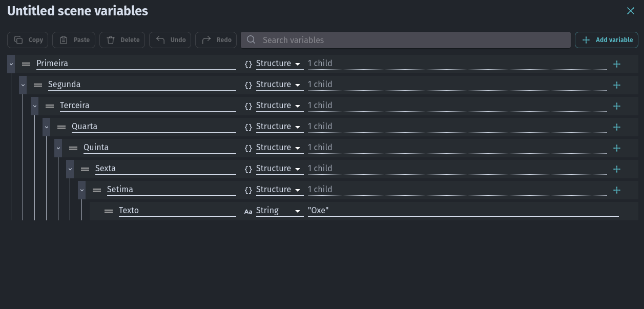Image resolution: width=644 pixels, height=309 pixels.
Task: Click the "1 child" text in Primeira row
Action: click(320, 63)
